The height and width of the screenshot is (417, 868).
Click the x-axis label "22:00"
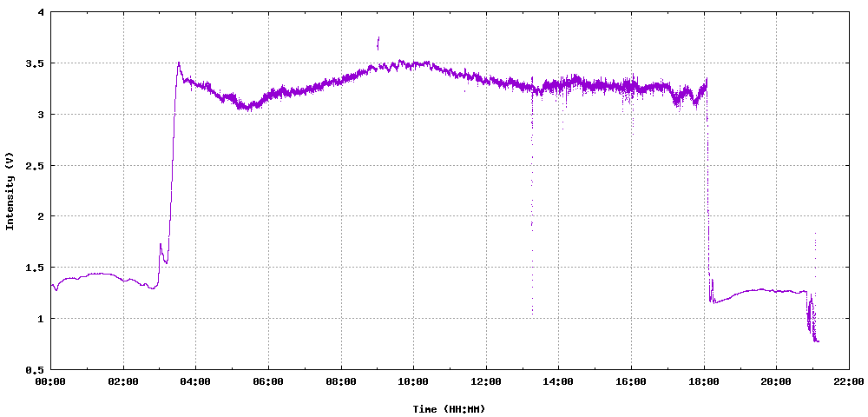tap(849, 381)
